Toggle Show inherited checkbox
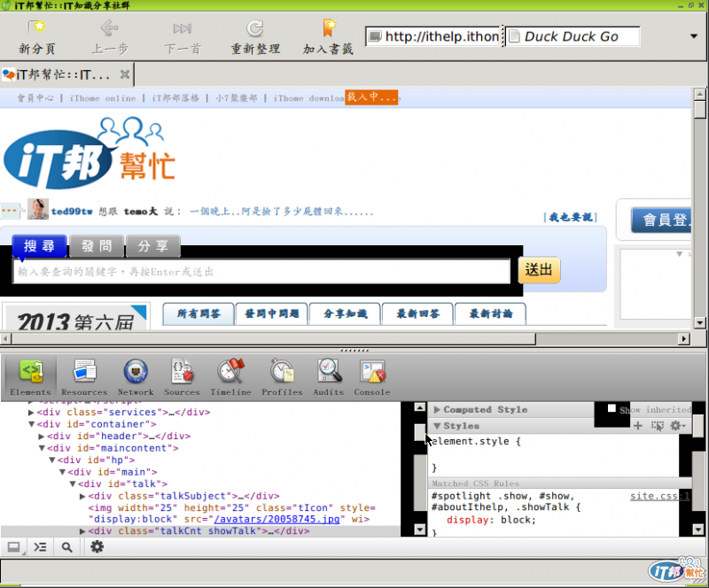The width and height of the screenshot is (709, 588). 612,408
